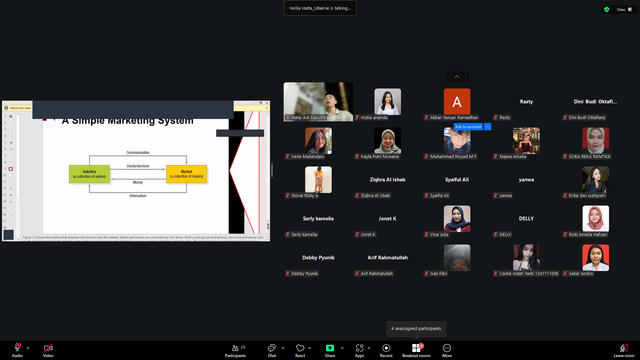Click Ask to unmute button
Image resolution: width=640 pixels, height=360 pixels.
coord(468,127)
